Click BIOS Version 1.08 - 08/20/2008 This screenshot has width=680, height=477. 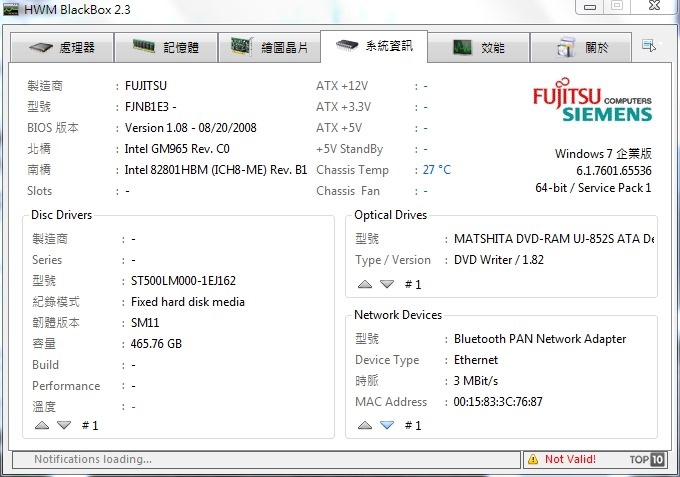click(x=190, y=128)
